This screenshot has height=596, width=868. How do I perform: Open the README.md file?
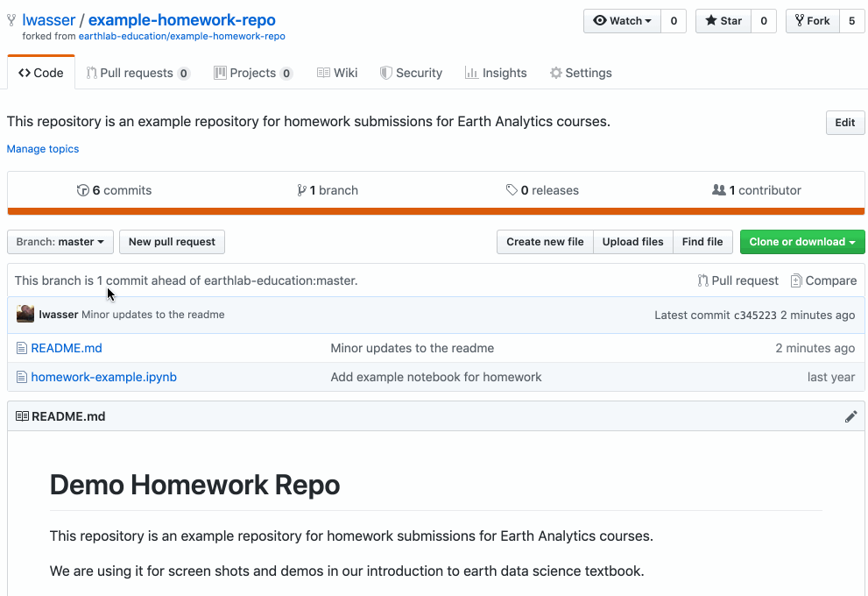pos(67,349)
